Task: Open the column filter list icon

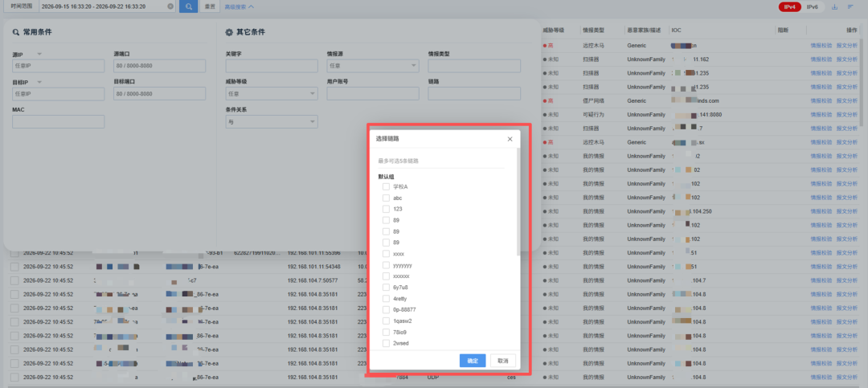Action: coord(851,6)
